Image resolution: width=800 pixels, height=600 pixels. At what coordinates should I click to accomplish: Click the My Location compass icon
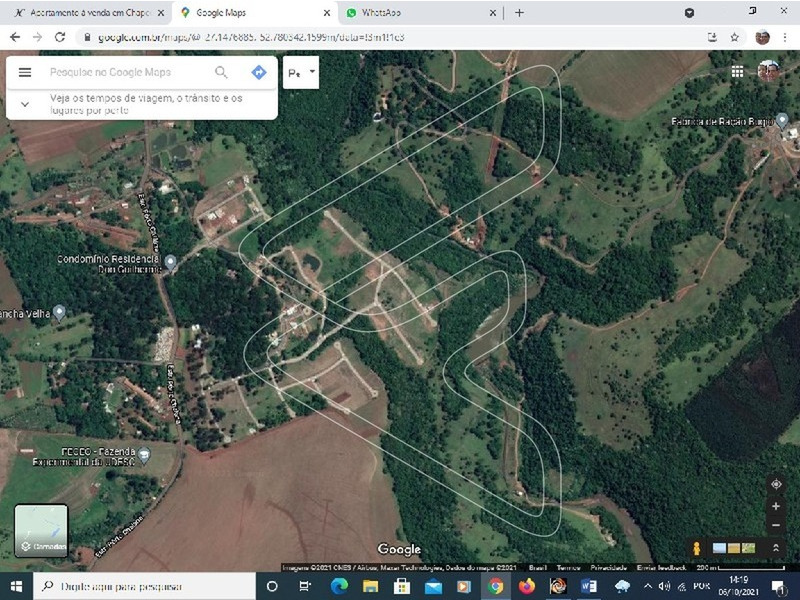776,483
